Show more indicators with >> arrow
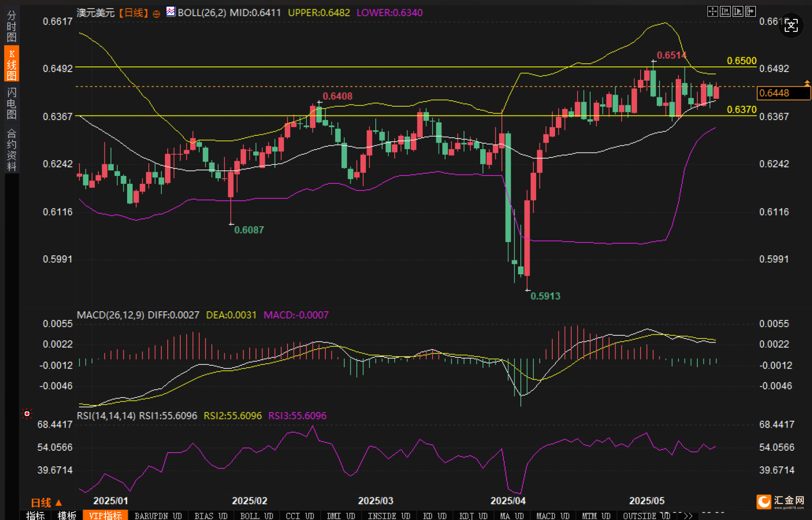The height and width of the screenshot is (520, 812). point(689,515)
